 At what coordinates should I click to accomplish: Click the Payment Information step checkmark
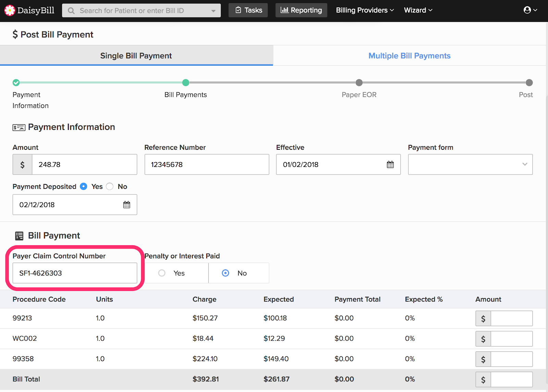[16, 83]
